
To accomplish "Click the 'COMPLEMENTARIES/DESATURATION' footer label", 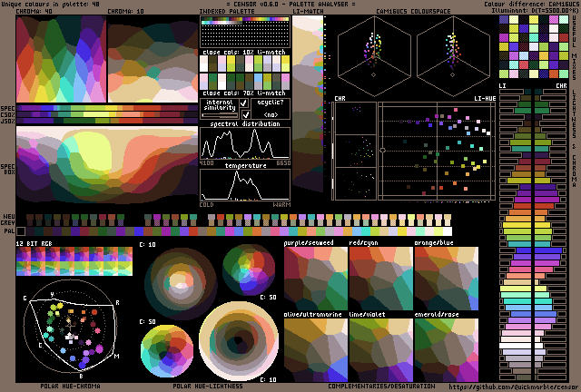I will point(381,387).
